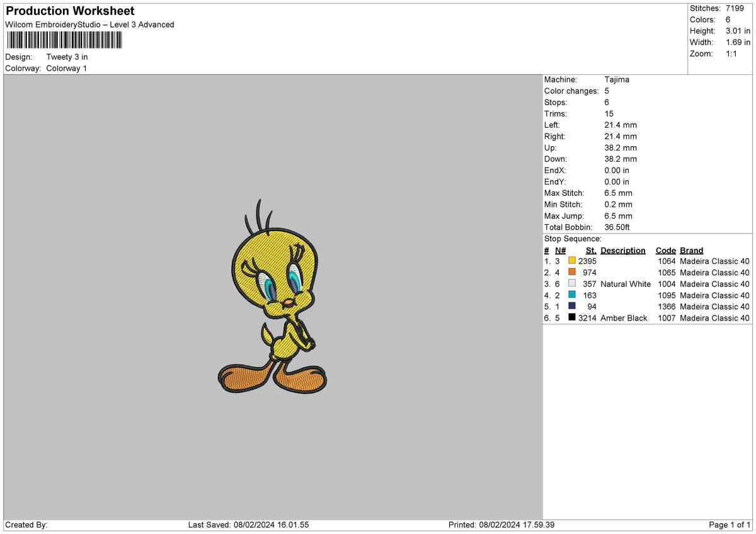Click the 'St.' column header
Screen dimensions: 756x534
click(x=591, y=250)
